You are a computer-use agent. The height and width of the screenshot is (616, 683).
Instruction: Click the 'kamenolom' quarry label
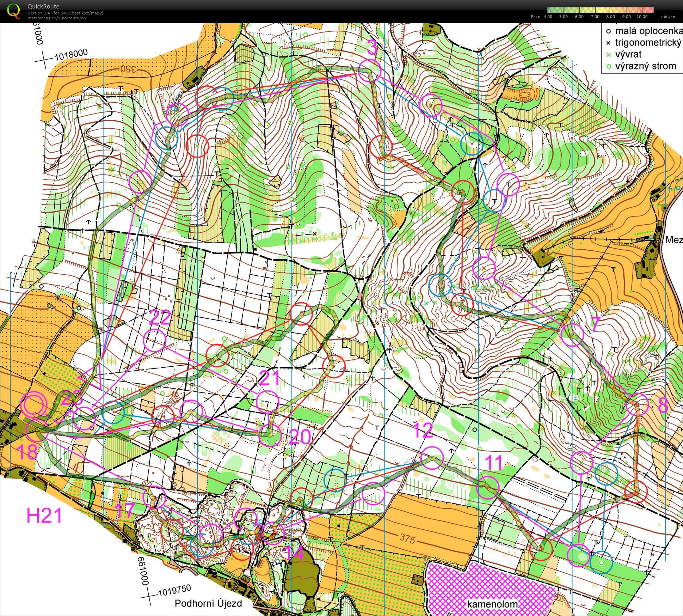492,604
